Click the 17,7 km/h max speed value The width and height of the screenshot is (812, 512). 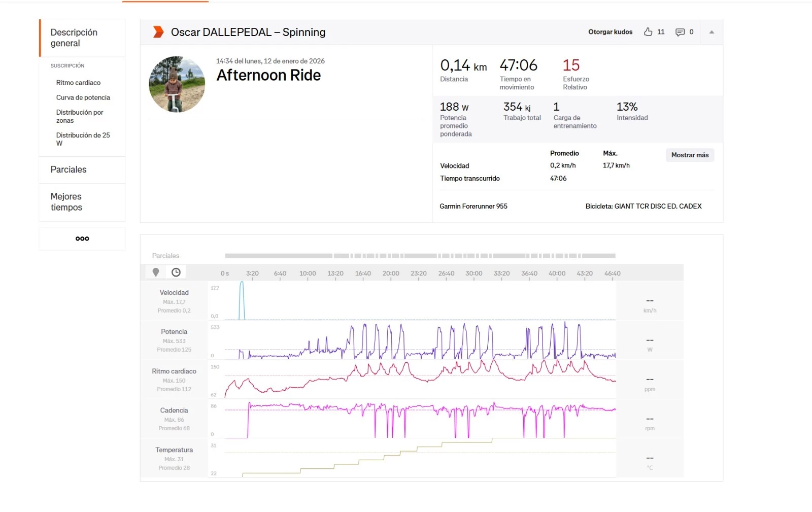coord(616,165)
